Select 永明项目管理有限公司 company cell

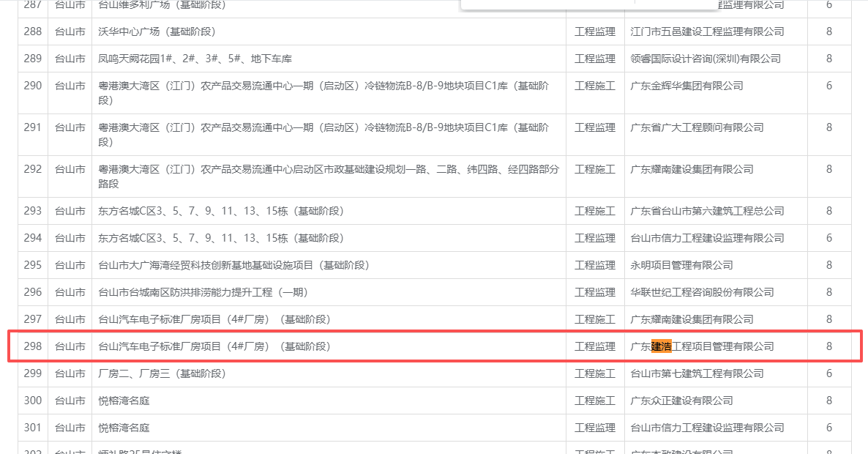click(681, 265)
